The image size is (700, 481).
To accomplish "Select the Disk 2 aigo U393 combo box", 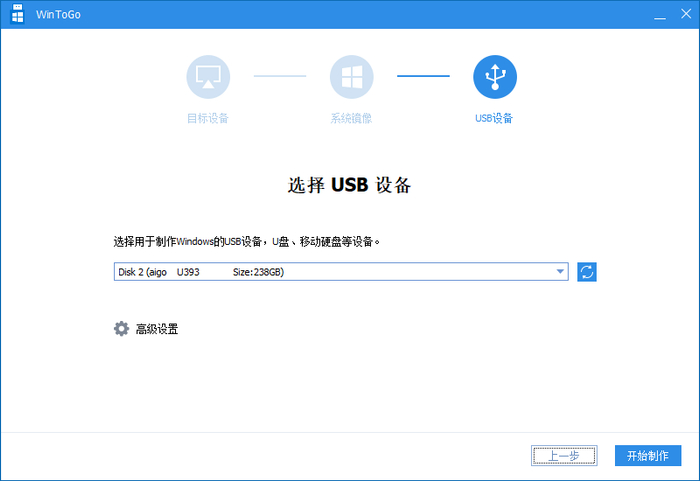I will pos(341,272).
